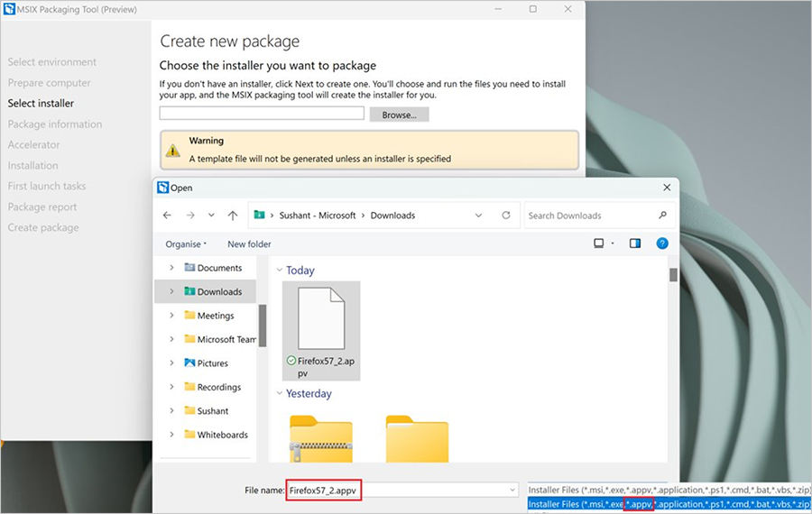Go to Select environment step
Screen dimensions: 812x514
point(51,61)
